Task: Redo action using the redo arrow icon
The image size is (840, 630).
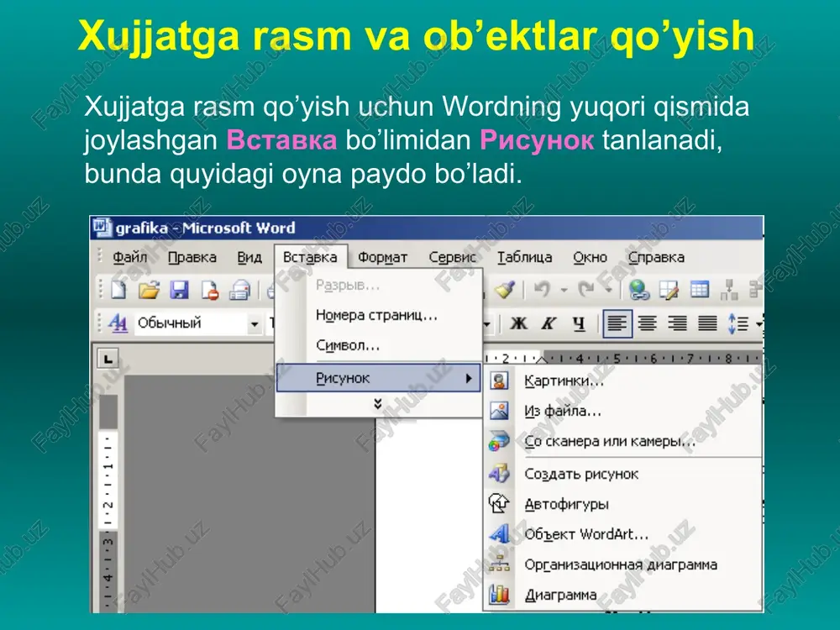Action: click(x=586, y=290)
